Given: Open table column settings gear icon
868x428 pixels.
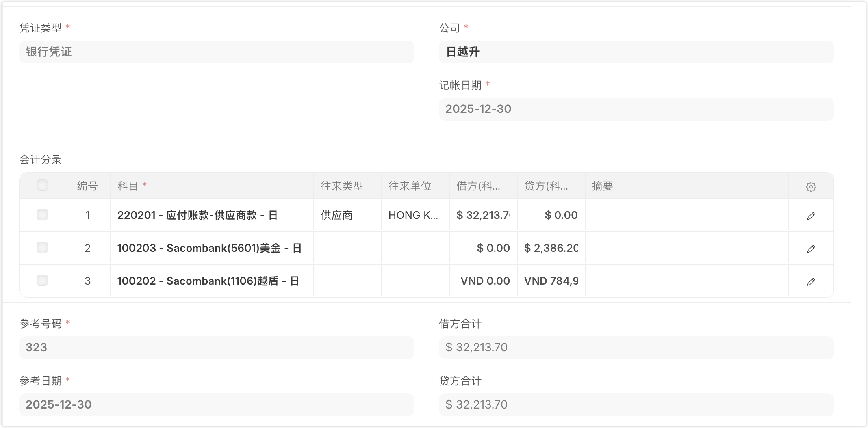Looking at the screenshot, I should coord(811,186).
